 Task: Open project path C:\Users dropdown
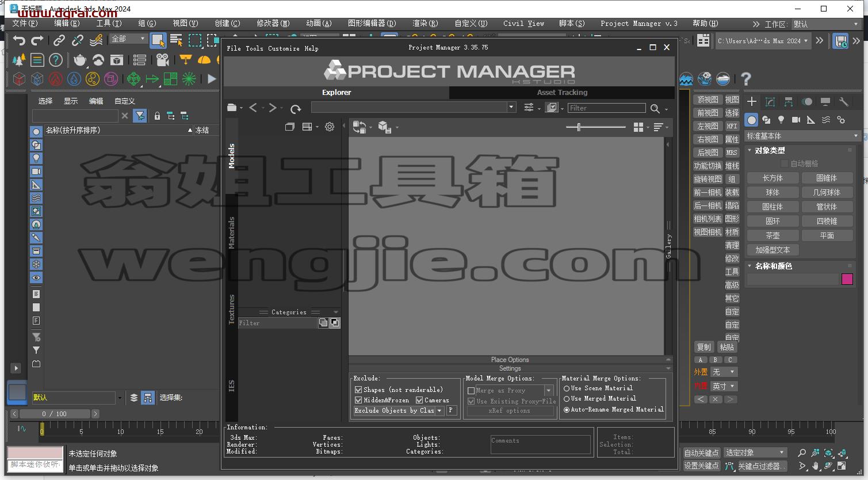pyautogui.click(x=763, y=41)
